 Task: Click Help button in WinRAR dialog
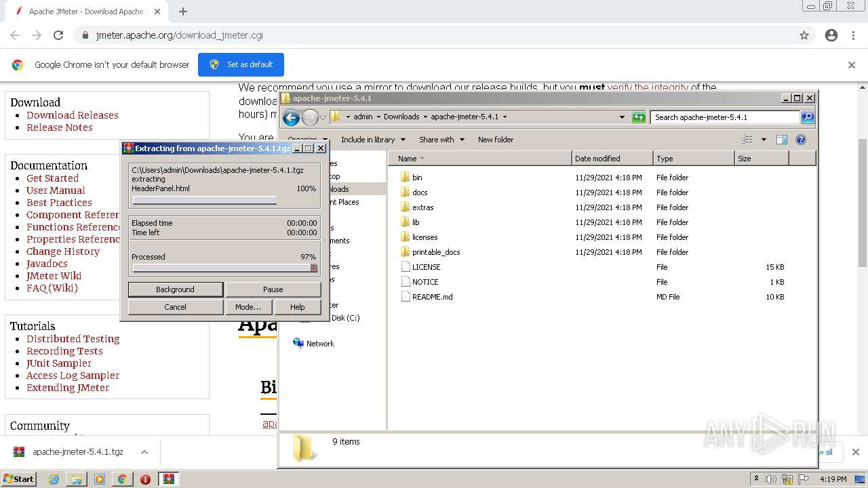pos(297,307)
